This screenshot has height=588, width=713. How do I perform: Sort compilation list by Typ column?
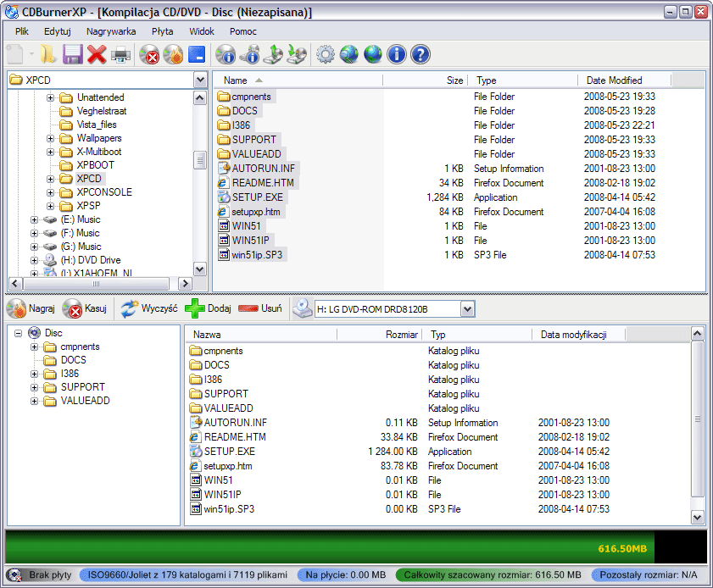[477, 335]
